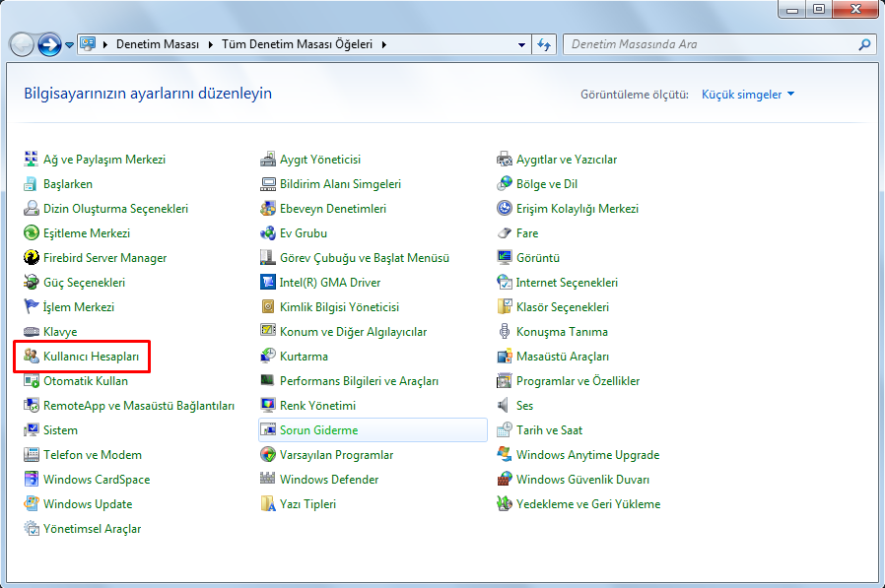Image resolution: width=885 pixels, height=588 pixels.
Task: Click Varsayılan Programlar icon
Action: [x=267, y=455]
